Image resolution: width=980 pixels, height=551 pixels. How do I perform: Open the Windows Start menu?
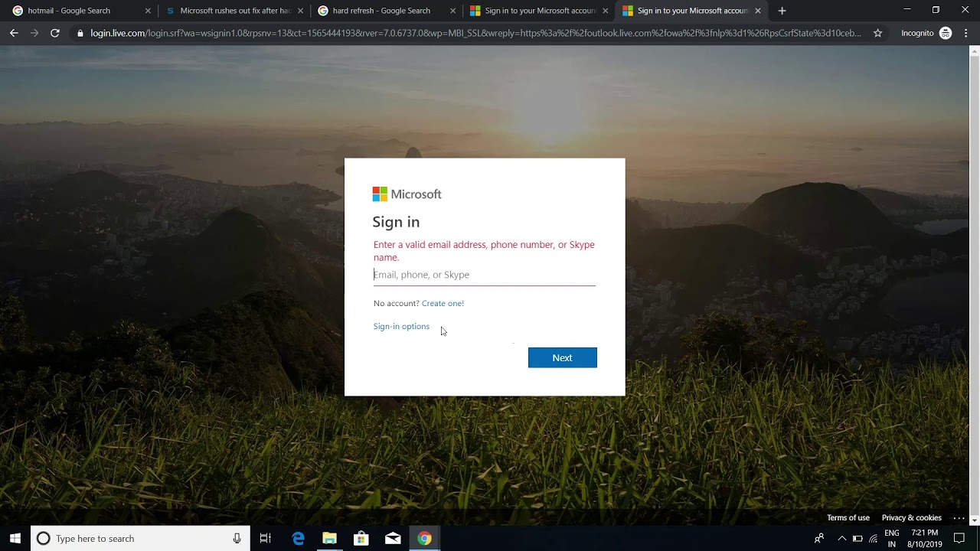click(15, 538)
